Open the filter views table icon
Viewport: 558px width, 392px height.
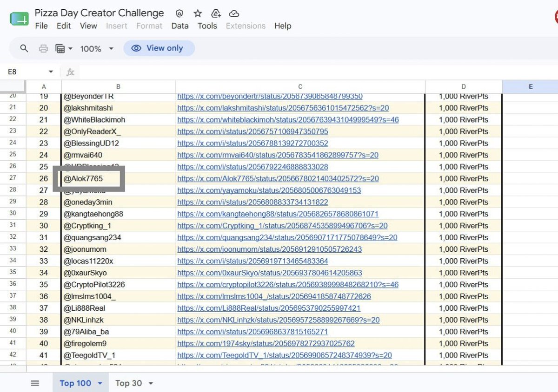pyautogui.click(x=60, y=48)
